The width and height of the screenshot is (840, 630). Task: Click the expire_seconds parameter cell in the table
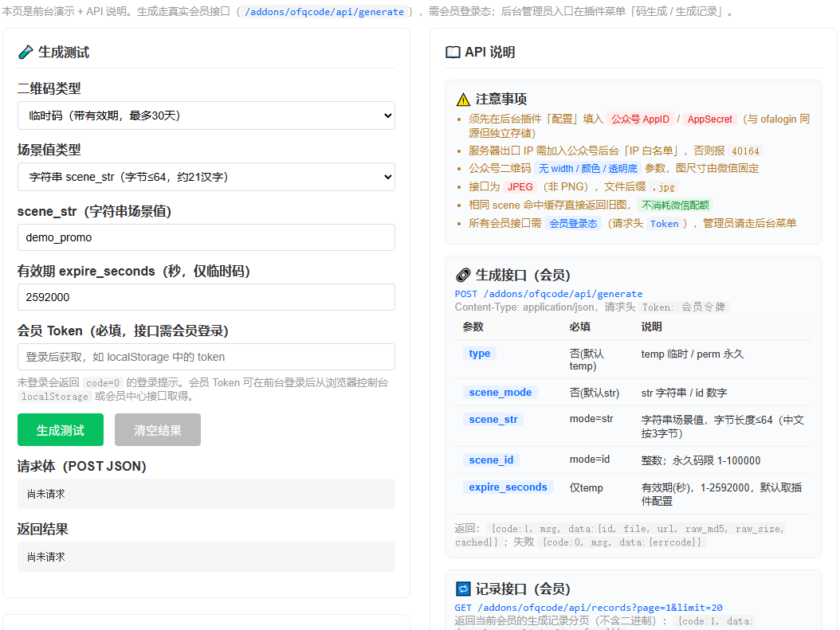click(x=508, y=487)
